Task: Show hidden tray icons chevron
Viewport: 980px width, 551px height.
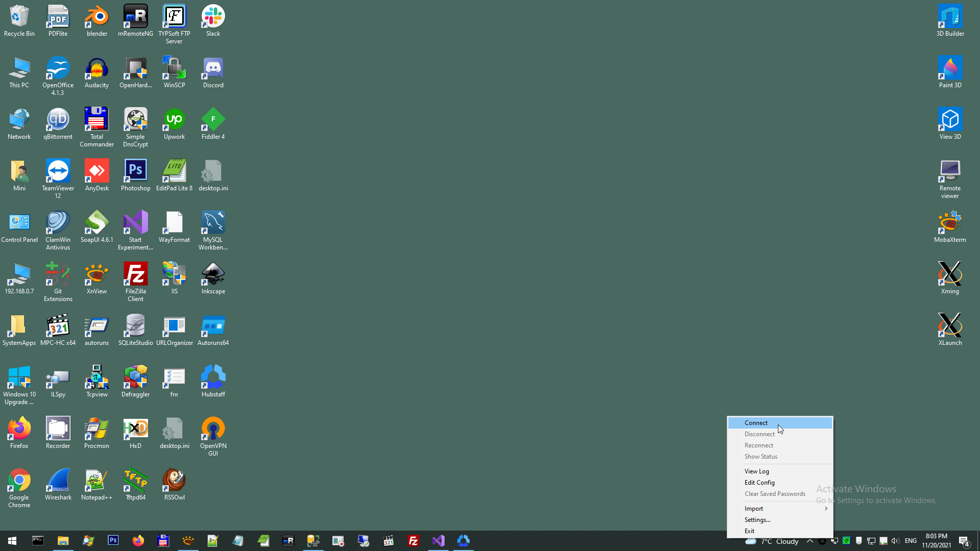Action: pyautogui.click(x=810, y=541)
